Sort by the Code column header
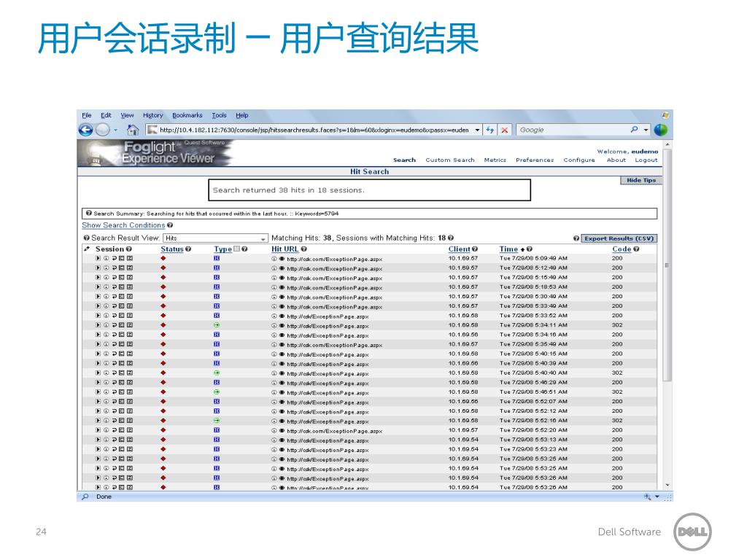 [622, 249]
